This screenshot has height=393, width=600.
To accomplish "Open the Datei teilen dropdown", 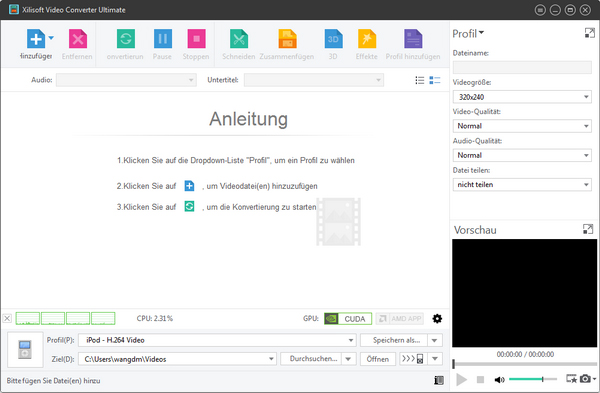I will coord(522,184).
